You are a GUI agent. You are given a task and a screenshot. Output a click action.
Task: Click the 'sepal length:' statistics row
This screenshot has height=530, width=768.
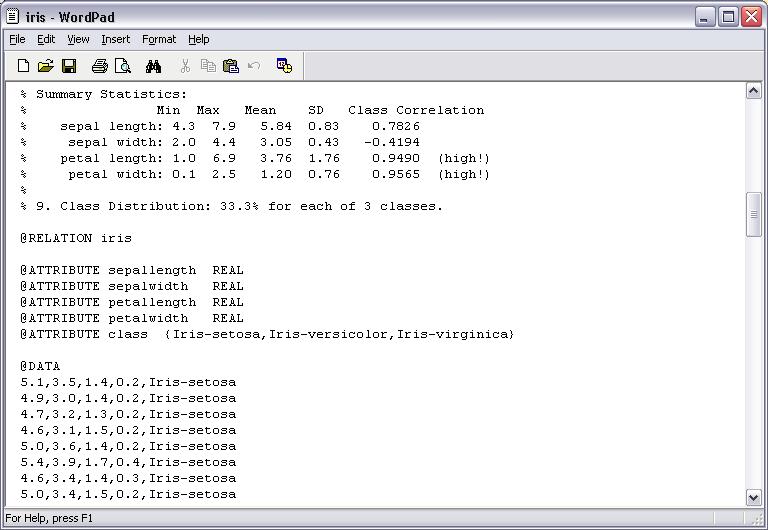coord(220,126)
